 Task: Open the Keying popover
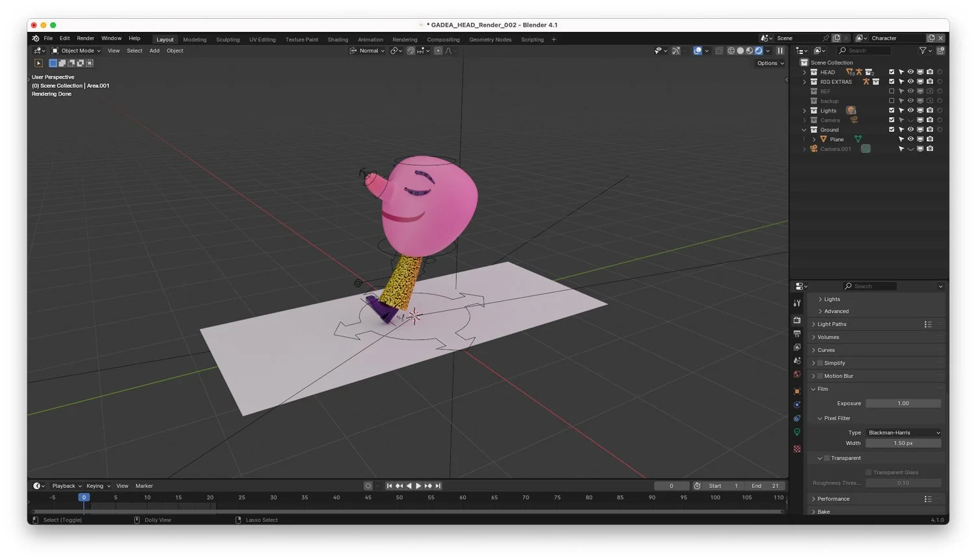coord(98,486)
